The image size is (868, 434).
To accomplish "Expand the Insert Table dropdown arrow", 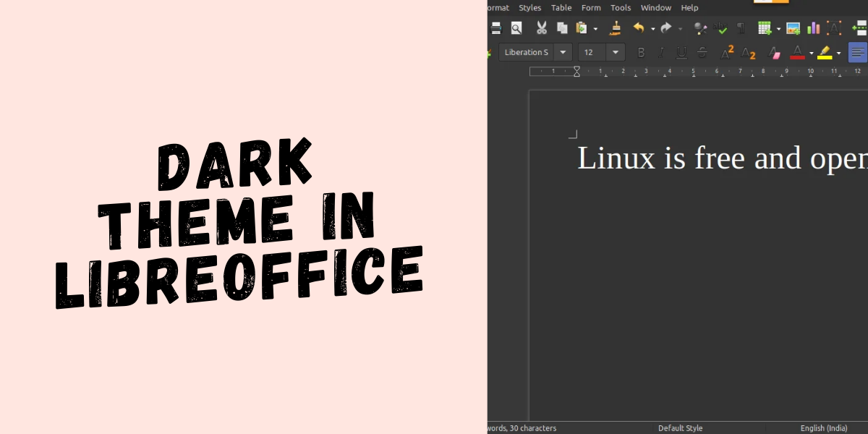I will tap(778, 29).
